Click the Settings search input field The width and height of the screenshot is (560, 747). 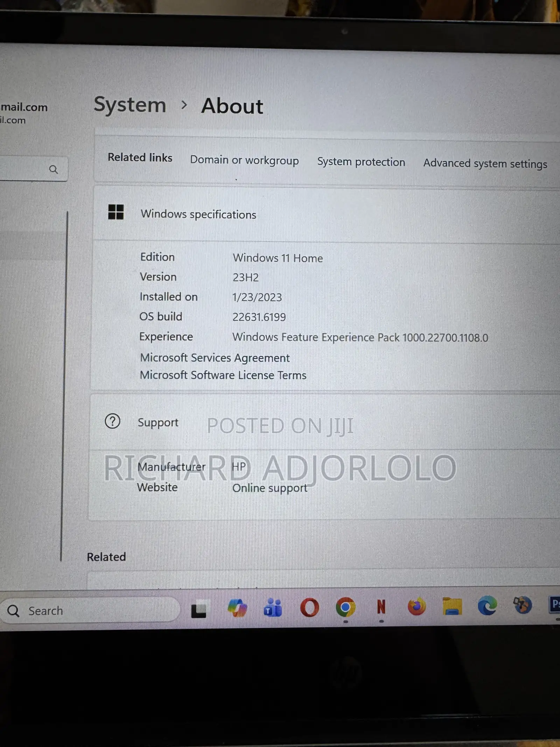33,169
